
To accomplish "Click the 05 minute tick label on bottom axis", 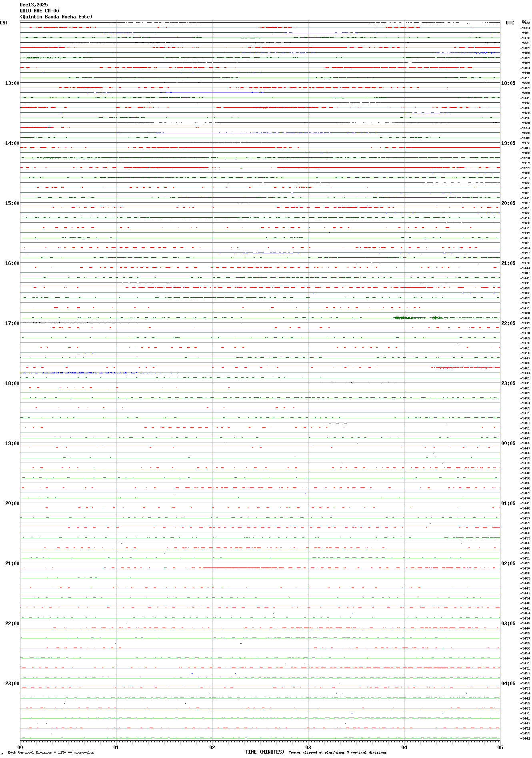I will (x=500, y=747).
